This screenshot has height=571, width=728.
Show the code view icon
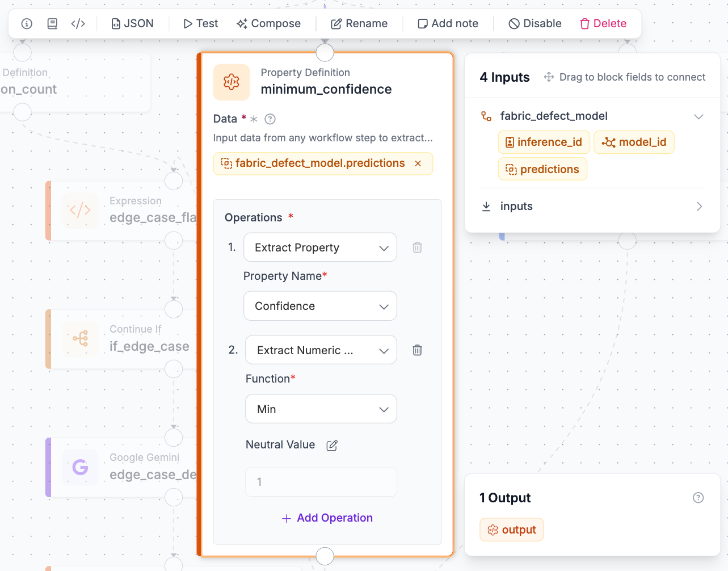pos(78,24)
